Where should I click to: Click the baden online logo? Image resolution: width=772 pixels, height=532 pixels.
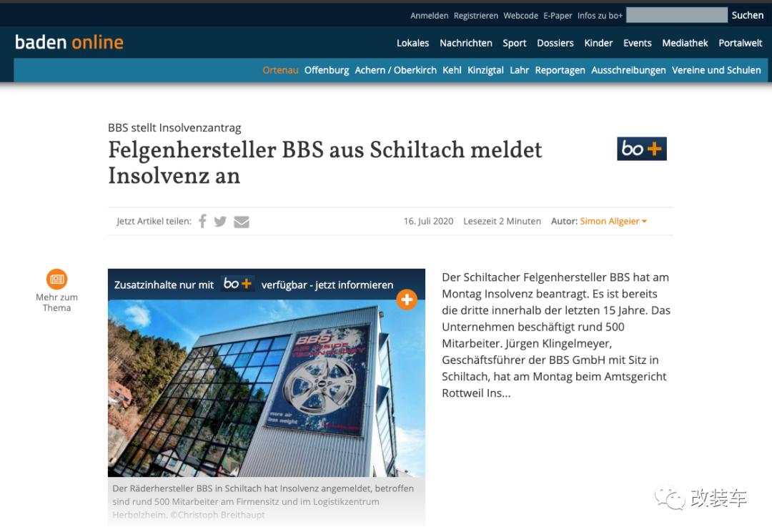pos(69,42)
